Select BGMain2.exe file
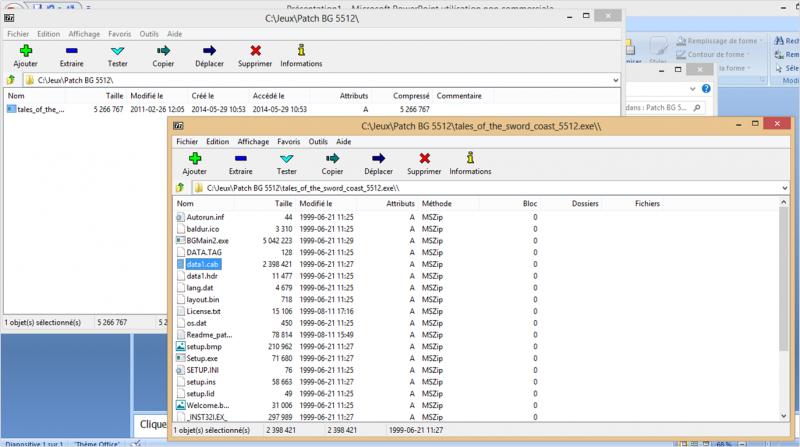The image size is (800, 447). click(x=207, y=240)
